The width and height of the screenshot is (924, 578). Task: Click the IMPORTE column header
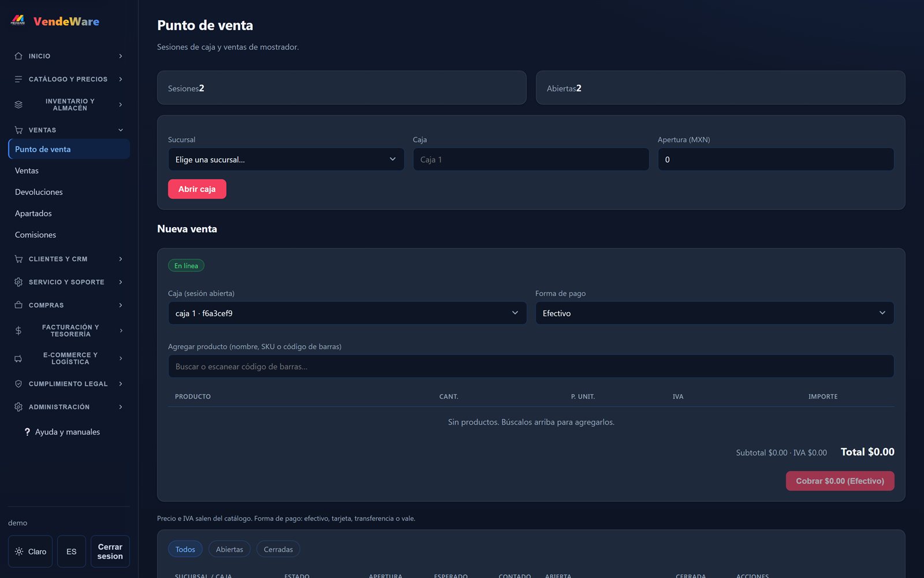click(x=823, y=397)
